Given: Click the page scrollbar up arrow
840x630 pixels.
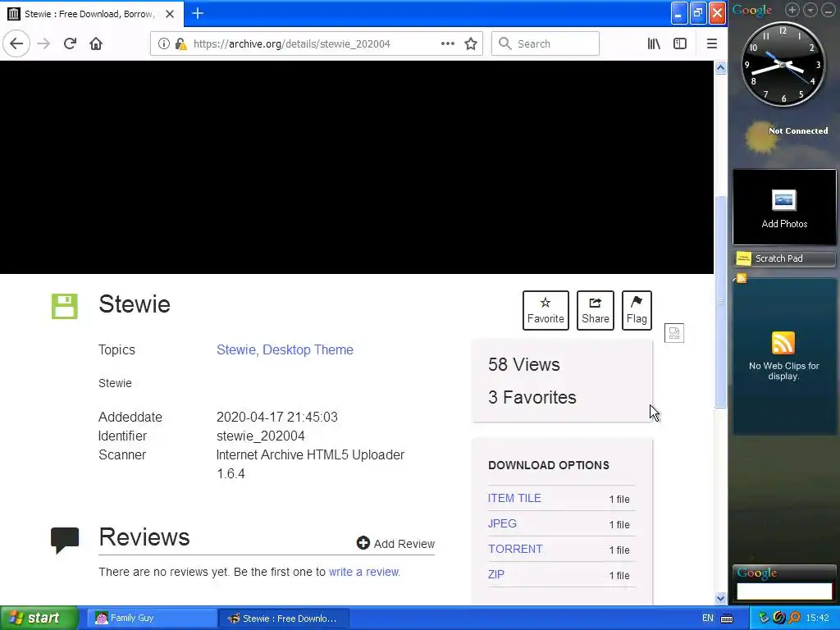Looking at the screenshot, I should pyautogui.click(x=720, y=68).
